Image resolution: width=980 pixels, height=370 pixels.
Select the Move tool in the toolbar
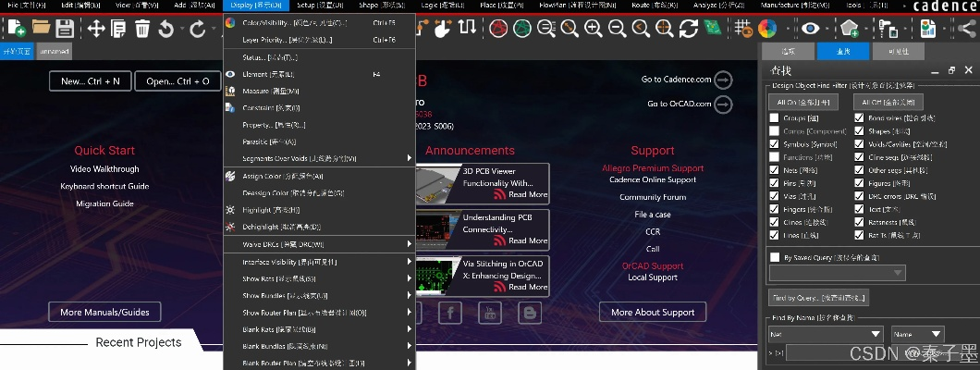pyautogui.click(x=95, y=28)
